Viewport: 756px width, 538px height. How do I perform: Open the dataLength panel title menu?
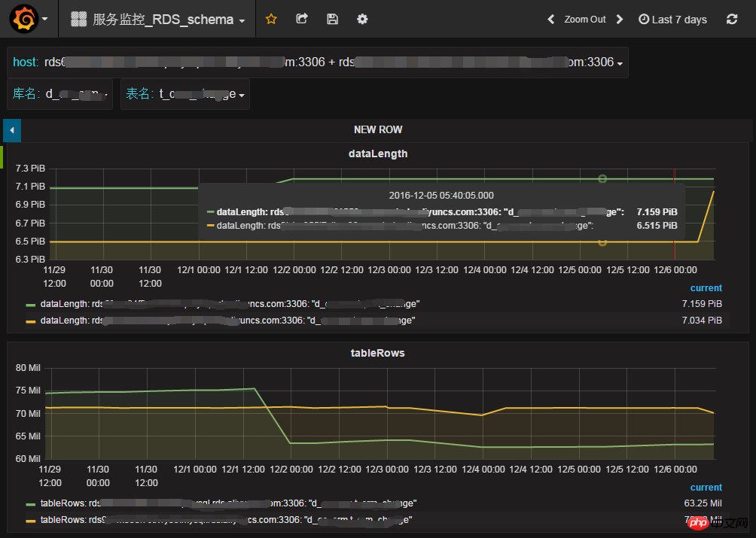tap(378, 153)
